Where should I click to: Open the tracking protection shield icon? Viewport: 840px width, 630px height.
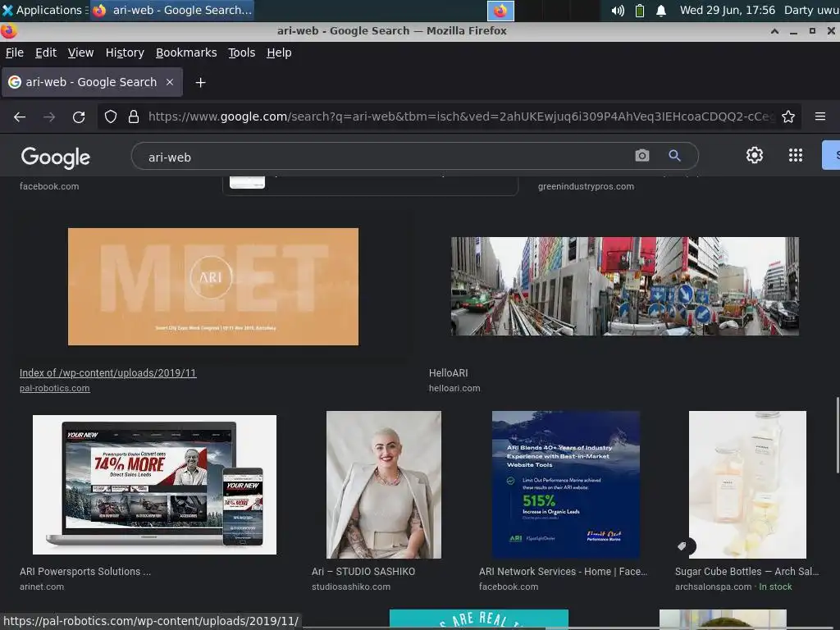(111, 116)
